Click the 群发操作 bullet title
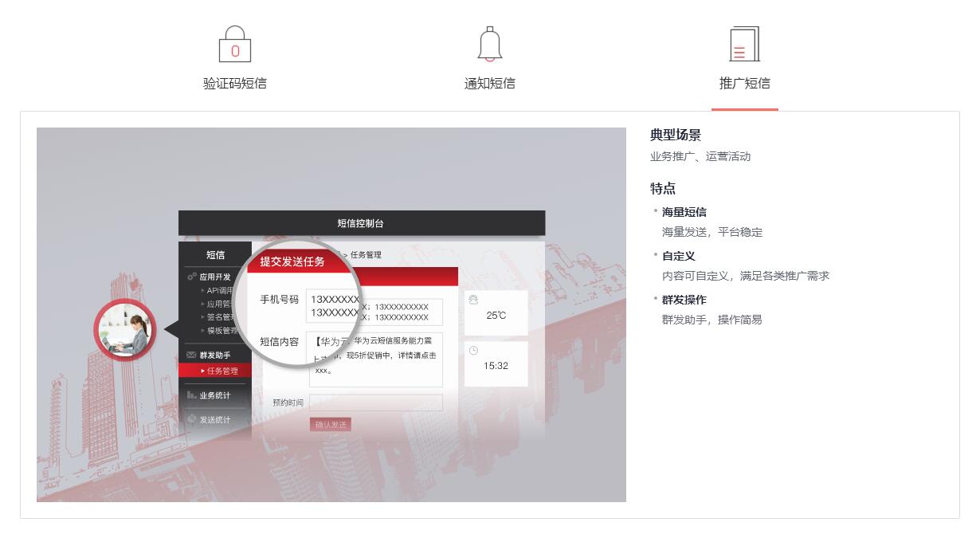980x542 pixels. pyautogui.click(x=684, y=300)
